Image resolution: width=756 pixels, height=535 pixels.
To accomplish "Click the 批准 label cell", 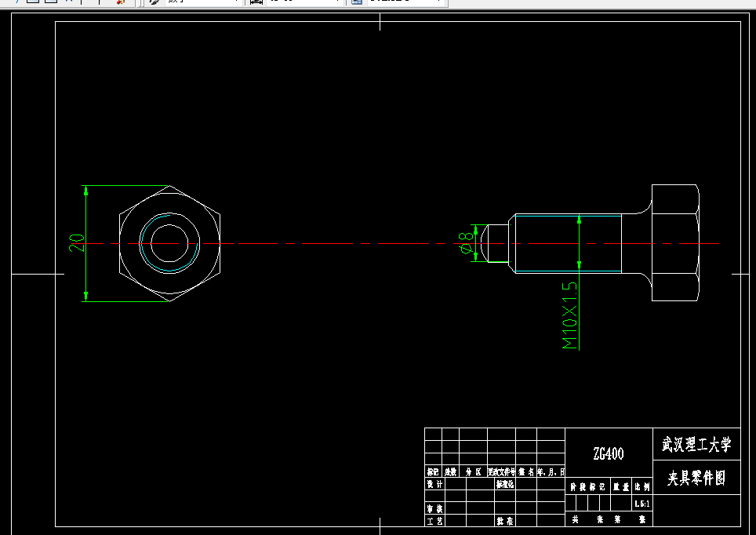I will point(505,521).
